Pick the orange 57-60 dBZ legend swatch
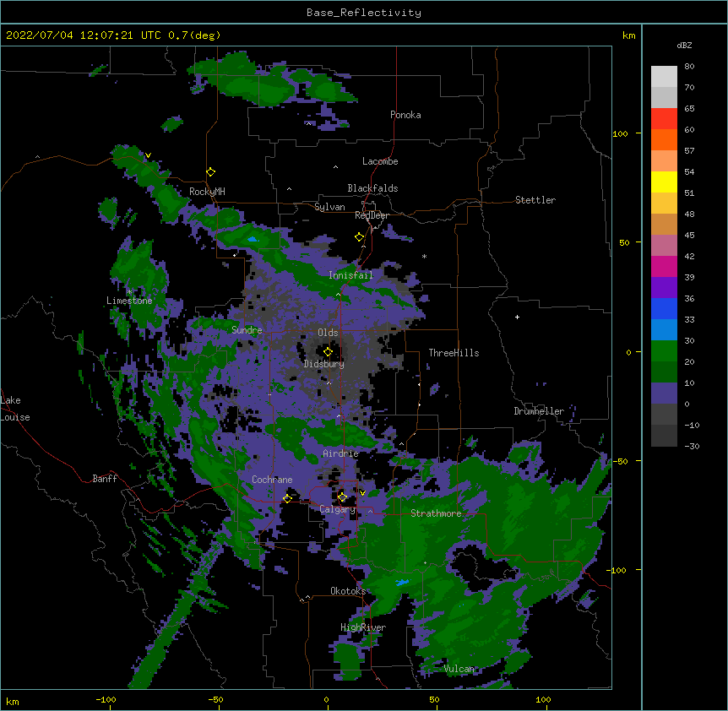The width and height of the screenshot is (728, 711). pos(664,139)
